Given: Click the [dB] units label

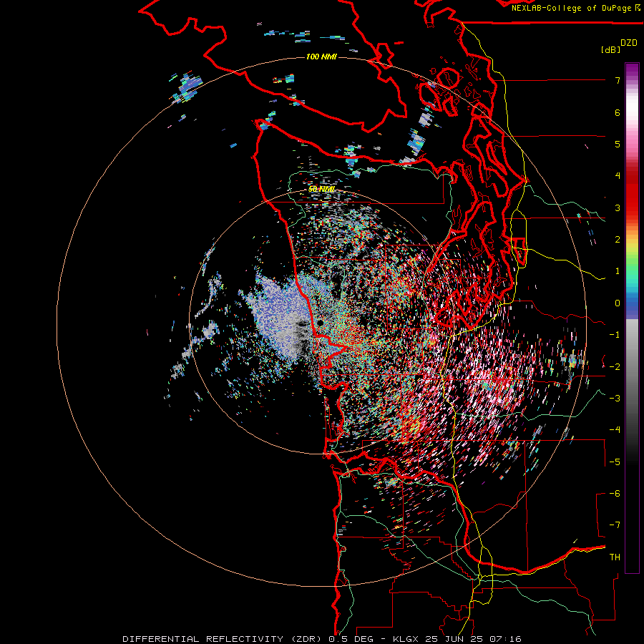Looking at the screenshot, I should [x=610, y=49].
